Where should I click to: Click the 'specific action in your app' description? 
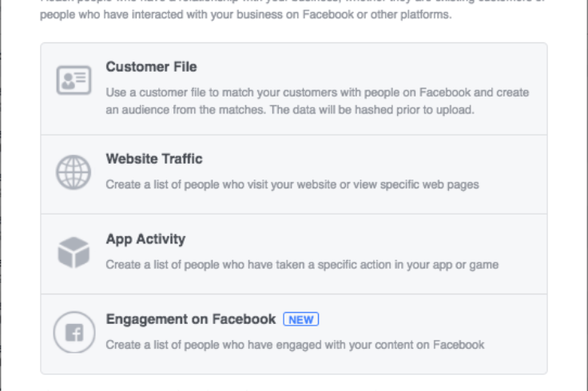tap(302, 265)
